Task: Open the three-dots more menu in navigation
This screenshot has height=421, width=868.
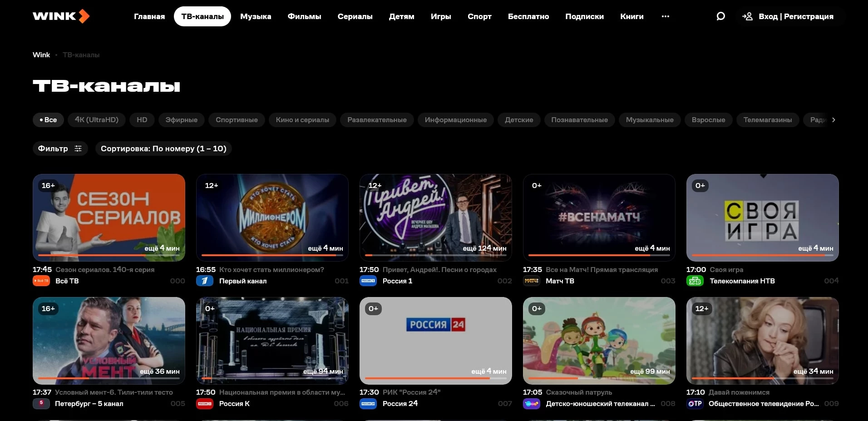Action: (665, 16)
